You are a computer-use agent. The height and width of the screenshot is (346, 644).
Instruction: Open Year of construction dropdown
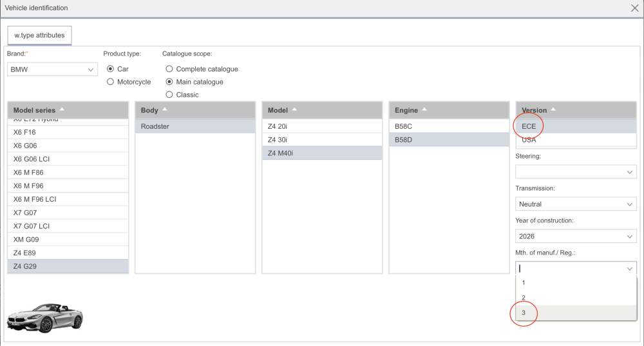[x=576, y=236]
